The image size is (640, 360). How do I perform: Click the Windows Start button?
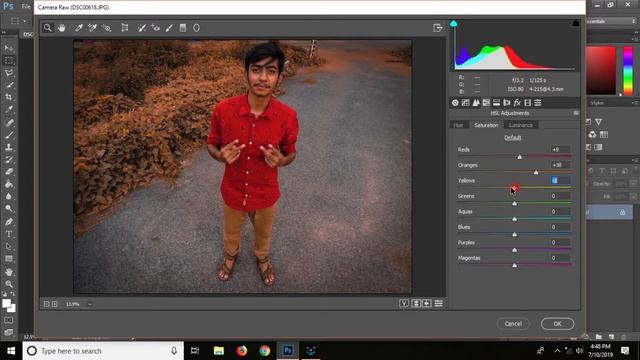point(11,351)
